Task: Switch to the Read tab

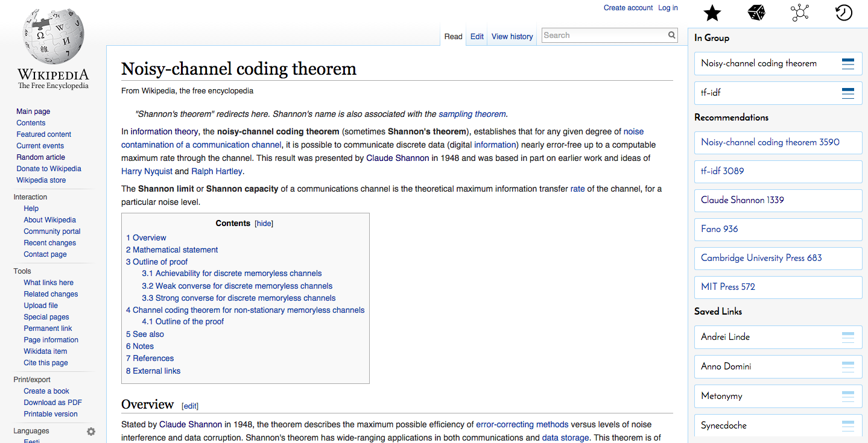Action: pyautogui.click(x=453, y=37)
